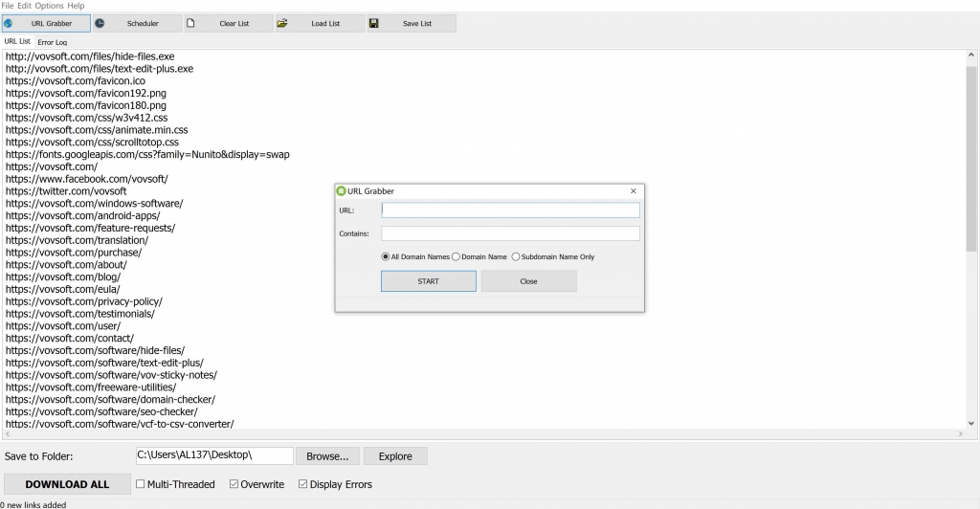This screenshot has height=509, width=980.
Task: Select the android-apps URL line
Action: tap(82, 215)
